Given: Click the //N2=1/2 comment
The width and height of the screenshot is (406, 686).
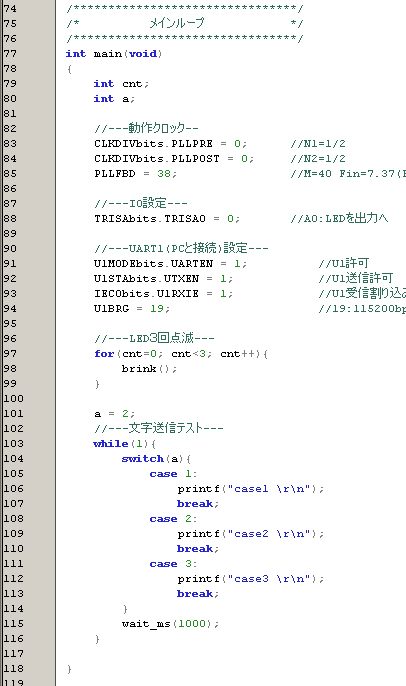Looking at the screenshot, I should coord(318,159).
